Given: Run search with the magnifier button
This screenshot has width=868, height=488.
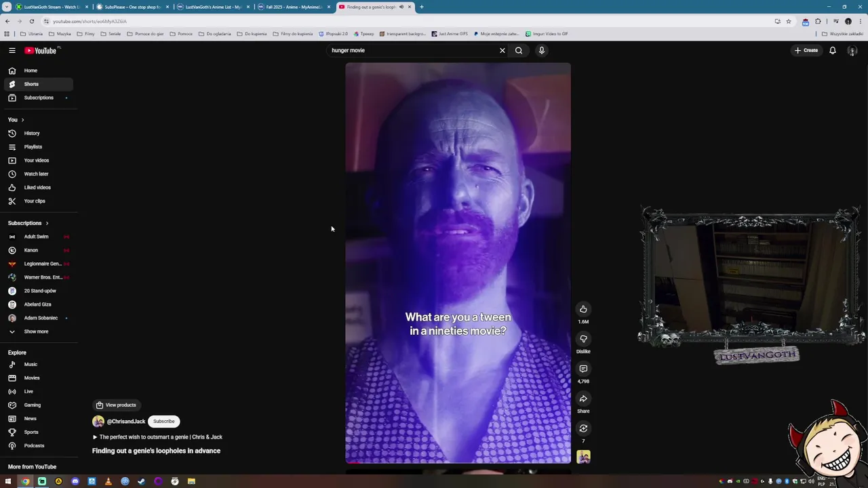Looking at the screenshot, I should tap(519, 50).
